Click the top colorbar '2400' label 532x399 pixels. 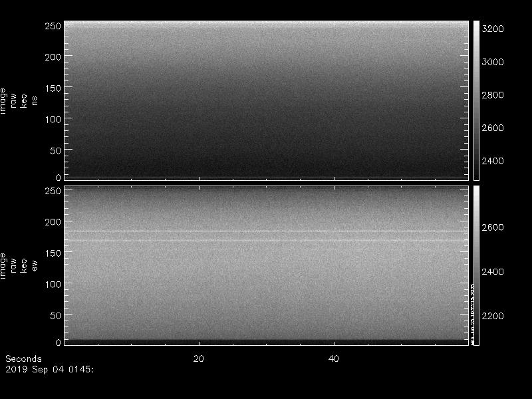pyautogui.click(x=493, y=160)
